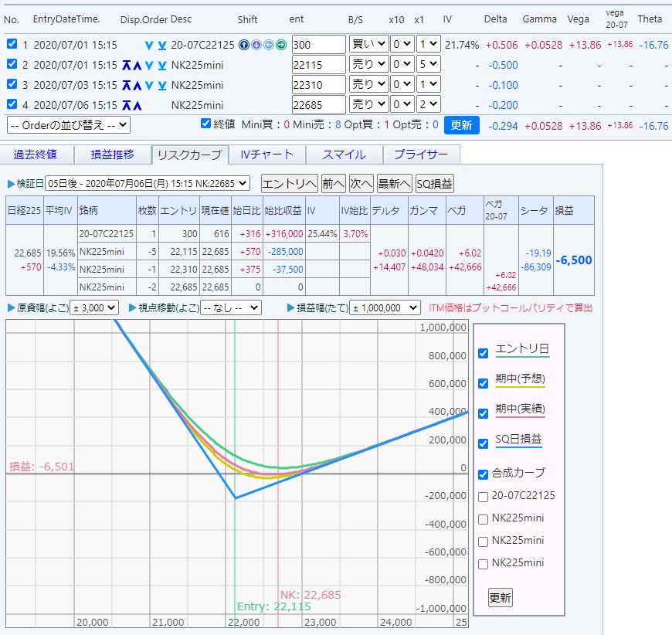Screen dimensions: 672x635
Task: Open B/S dropdown for order 1 (買い)
Action: click(369, 44)
